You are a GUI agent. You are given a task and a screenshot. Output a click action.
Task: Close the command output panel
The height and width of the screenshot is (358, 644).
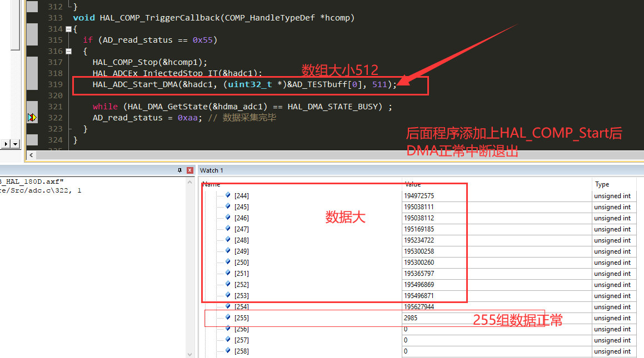(189, 170)
